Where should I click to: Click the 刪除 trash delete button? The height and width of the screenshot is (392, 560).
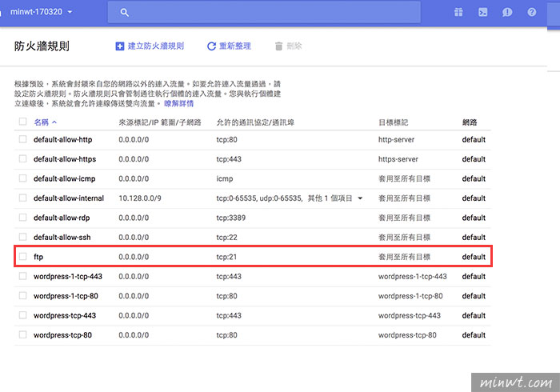(288, 46)
